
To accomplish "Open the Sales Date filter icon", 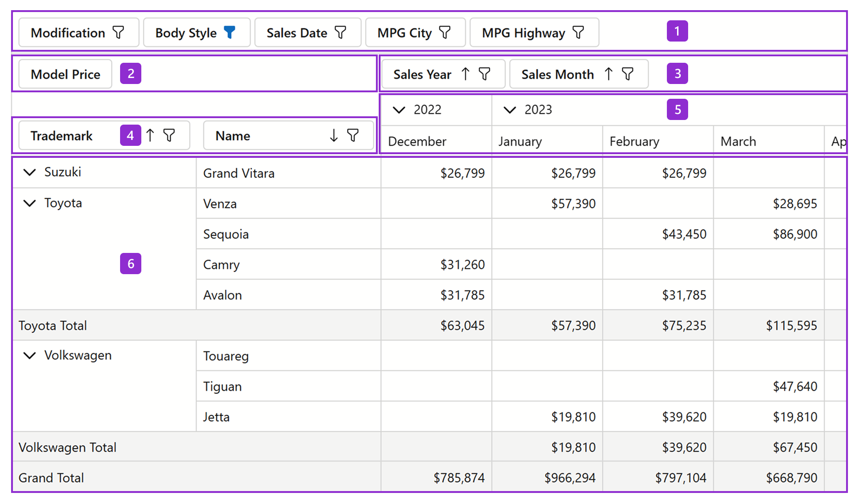I will 340,32.
